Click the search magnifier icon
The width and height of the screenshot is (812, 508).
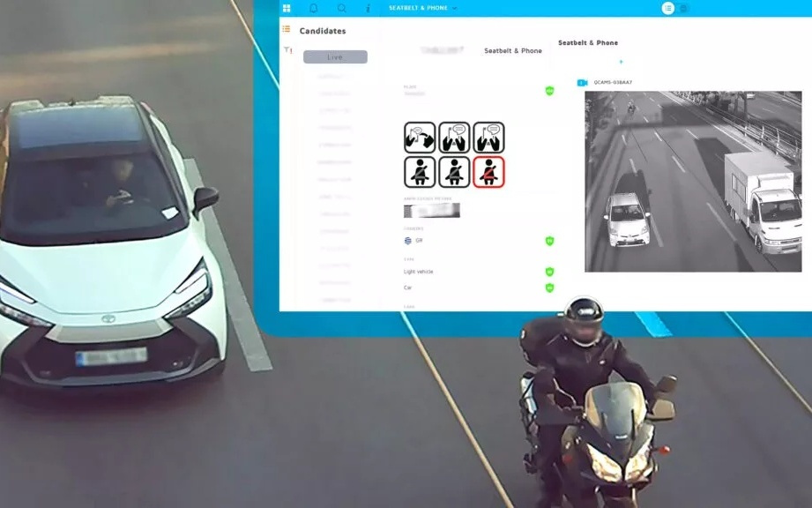click(x=341, y=8)
